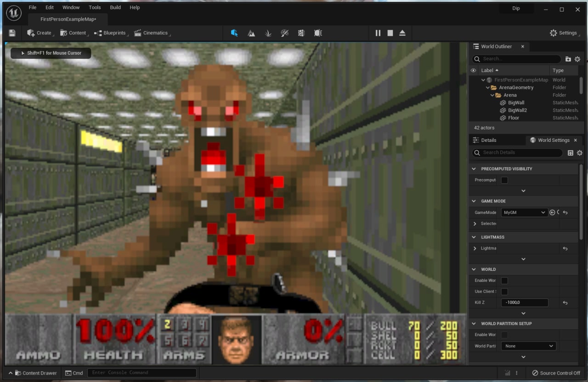The height and width of the screenshot is (382, 588).
Task: Collapse the Arena folder tree row
Action: pos(492,95)
